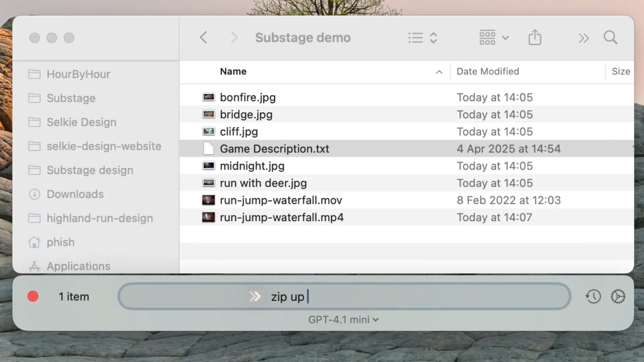Viewport: 644px width, 362px height.
Task: Select run-jump-waterfall.mov file
Action: point(407,200)
